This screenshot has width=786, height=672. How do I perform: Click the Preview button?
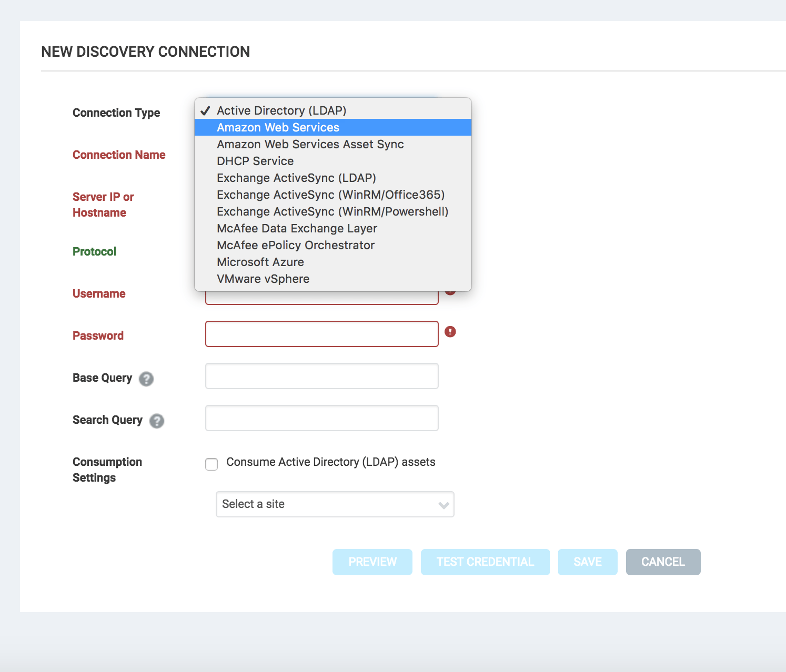coord(372,562)
